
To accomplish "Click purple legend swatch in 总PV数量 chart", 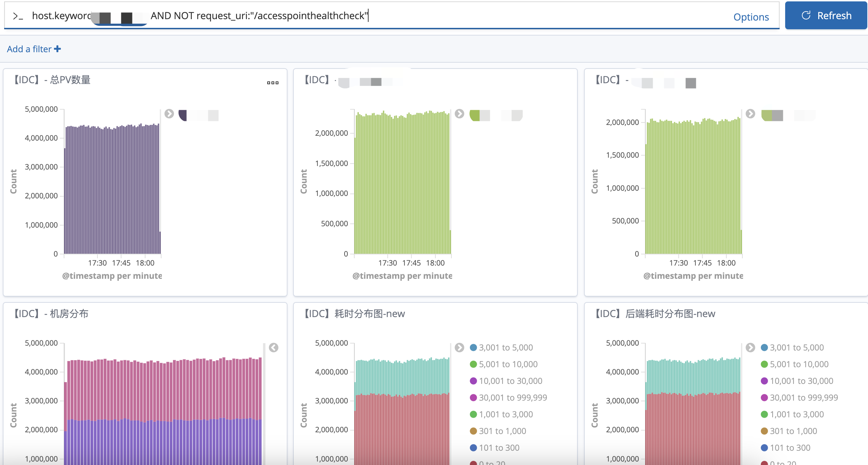I will [183, 115].
